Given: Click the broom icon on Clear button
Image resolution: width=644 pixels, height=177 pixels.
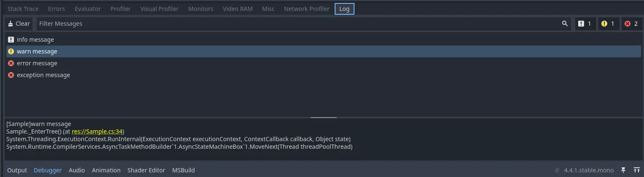Looking at the screenshot, I should tap(11, 24).
